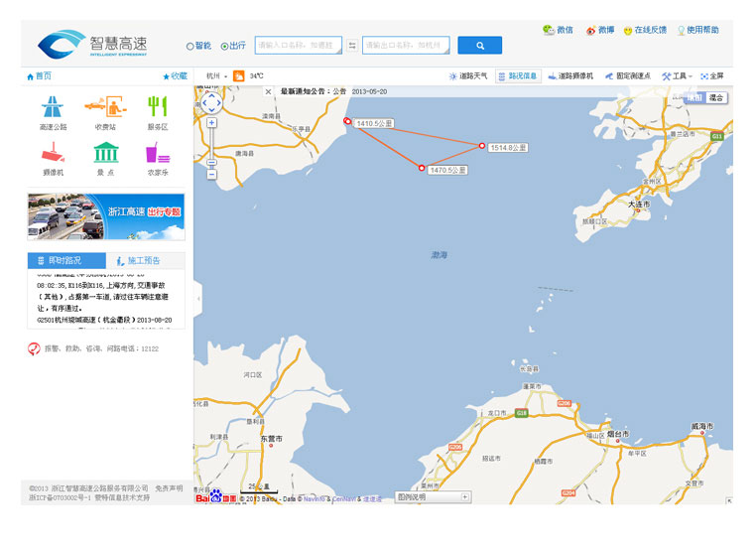Open the 使用帮助 help link
756x551 pixels.
(x=698, y=31)
